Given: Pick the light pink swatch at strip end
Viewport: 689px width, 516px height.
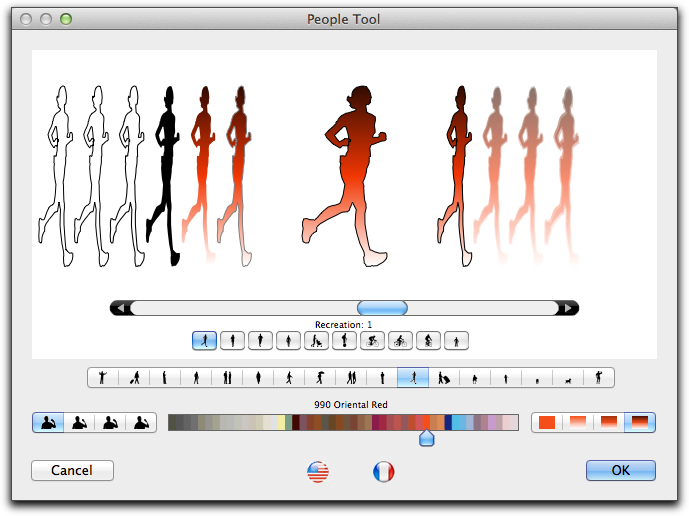Looking at the screenshot, I should [514, 422].
